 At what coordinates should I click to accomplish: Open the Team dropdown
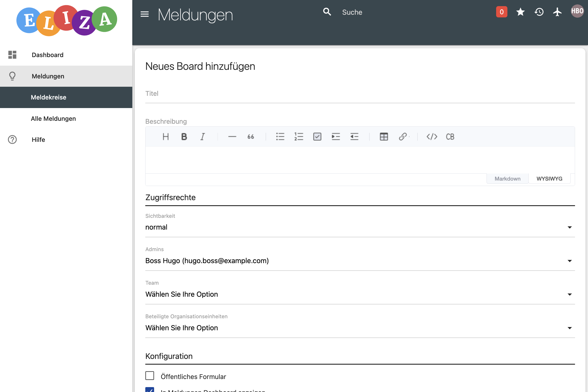pyautogui.click(x=360, y=294)
